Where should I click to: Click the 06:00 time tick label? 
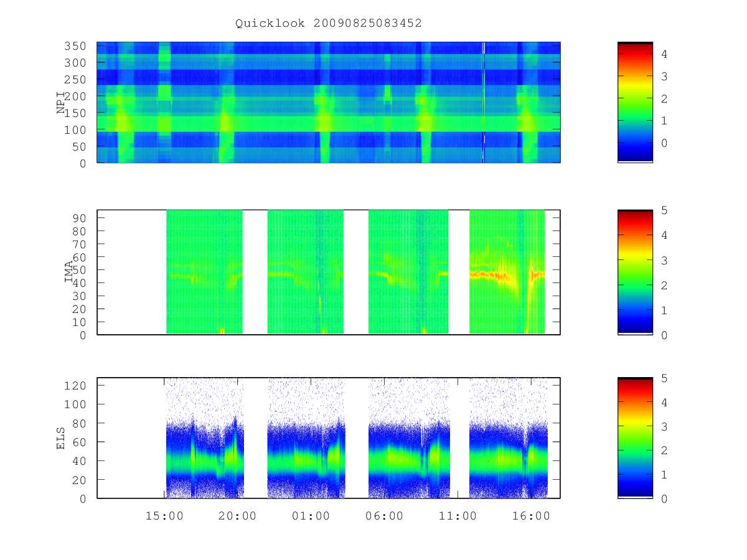tap(384, 516)
